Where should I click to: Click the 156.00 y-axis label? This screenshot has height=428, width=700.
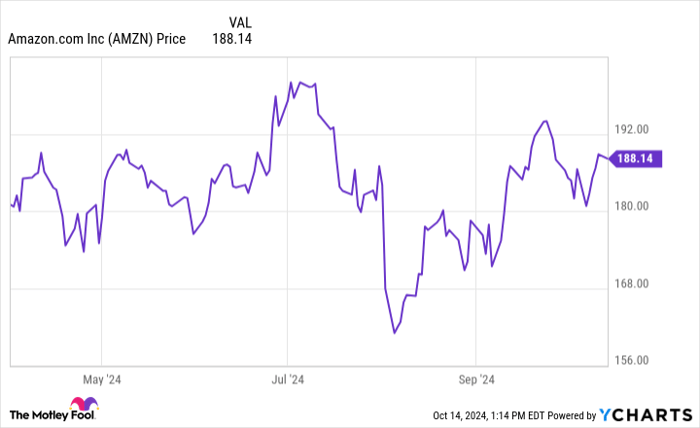coord(632,361)
